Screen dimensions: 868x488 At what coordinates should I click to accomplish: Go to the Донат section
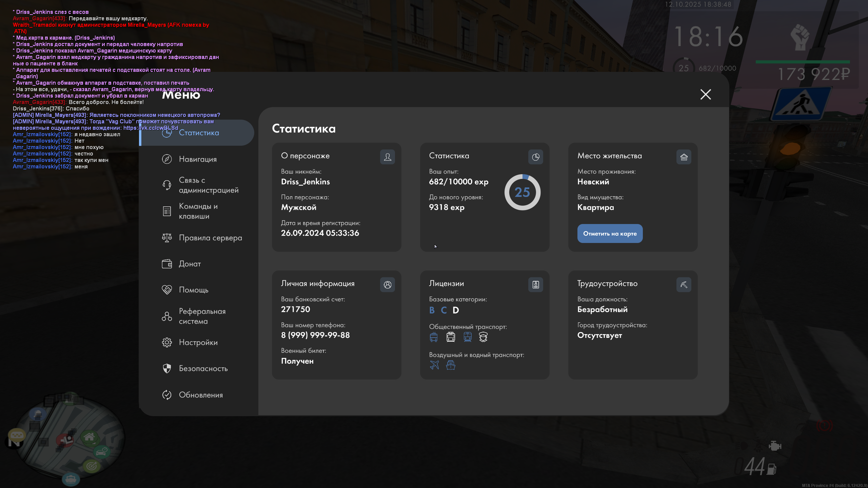(190, 264)
